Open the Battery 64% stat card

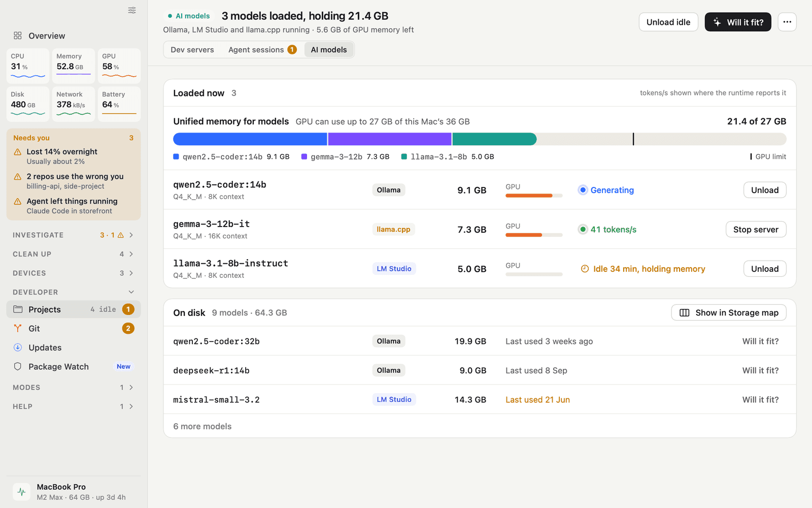coord(119,104)
